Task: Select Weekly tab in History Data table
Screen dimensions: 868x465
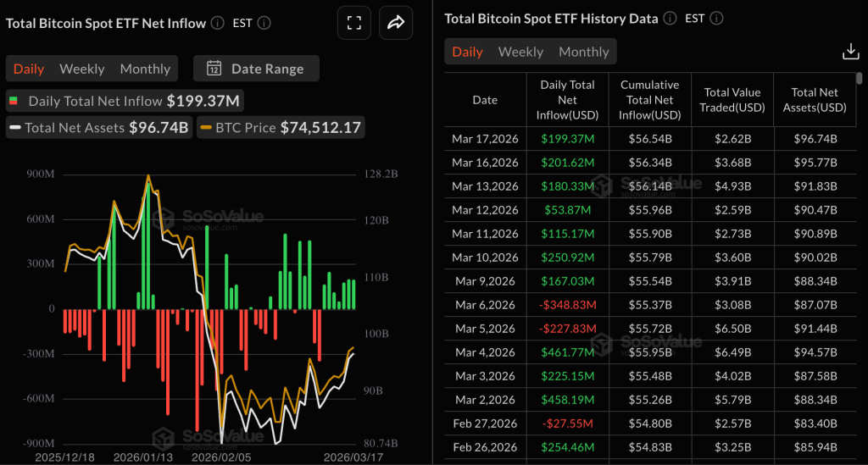Action: [x=520, y=52]
